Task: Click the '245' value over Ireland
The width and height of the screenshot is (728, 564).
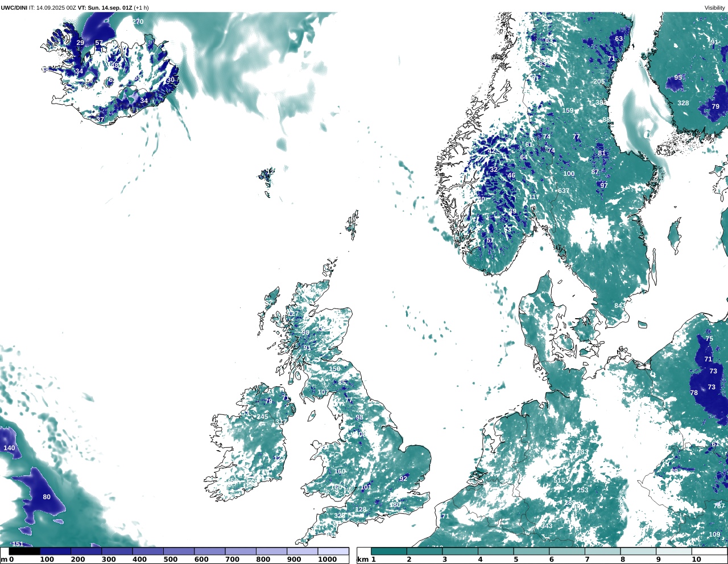Action: coord(262,417)
